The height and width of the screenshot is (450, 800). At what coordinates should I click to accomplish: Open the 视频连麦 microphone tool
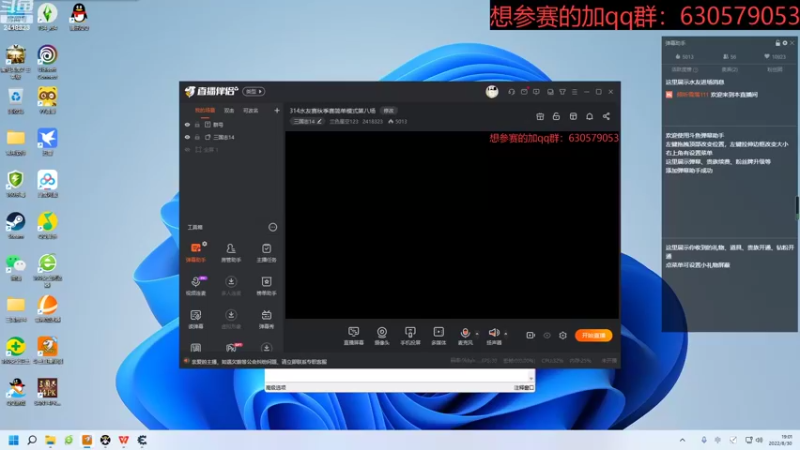point(196,286)
